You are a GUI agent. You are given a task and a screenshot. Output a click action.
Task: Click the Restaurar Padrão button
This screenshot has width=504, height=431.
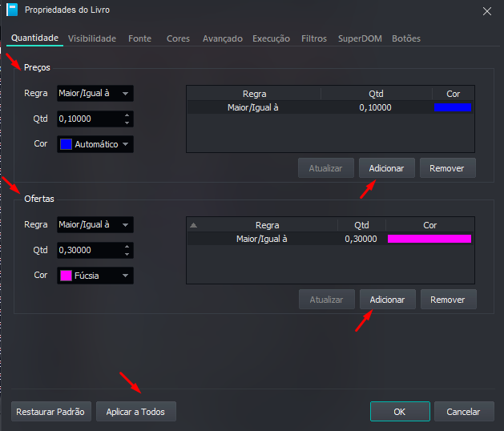[50, 412]
